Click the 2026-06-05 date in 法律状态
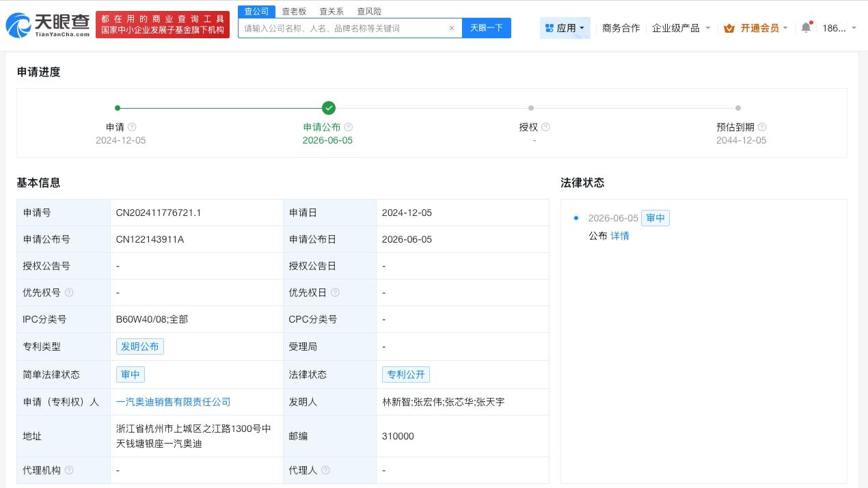The image size is (868, 488). coord(613,218)
